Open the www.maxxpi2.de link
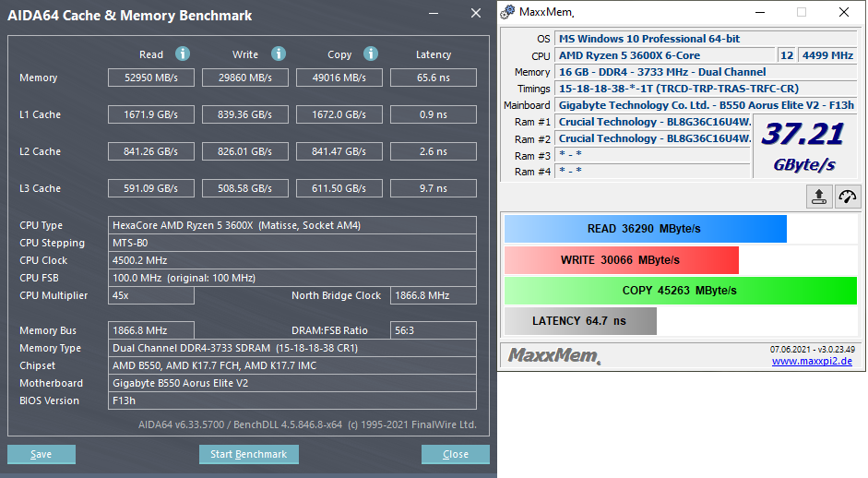Image resolution: width=868 pixels, height=478 pixels. (x=812, y=361)
